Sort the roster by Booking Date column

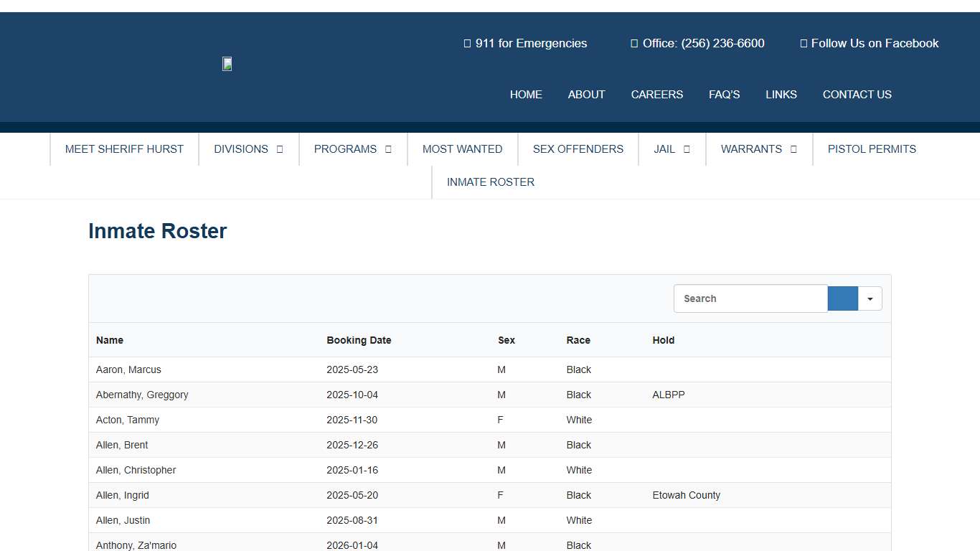coord(359,340)
